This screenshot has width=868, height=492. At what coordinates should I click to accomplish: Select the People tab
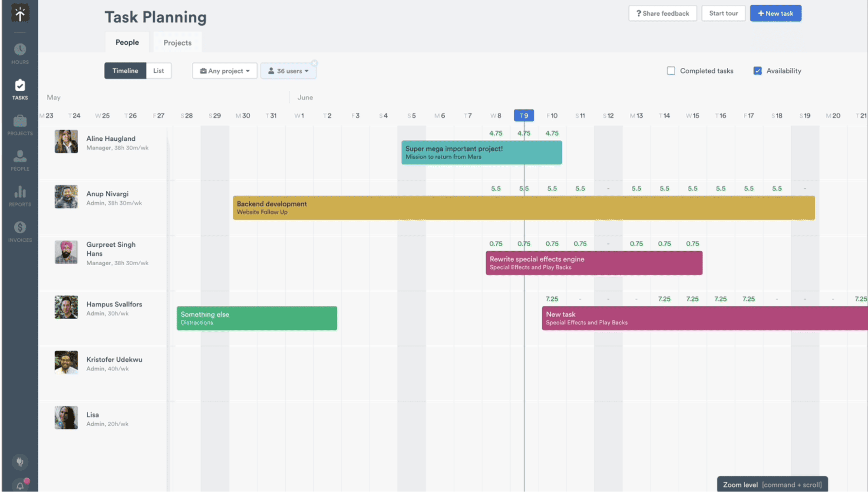click(127, 42)
